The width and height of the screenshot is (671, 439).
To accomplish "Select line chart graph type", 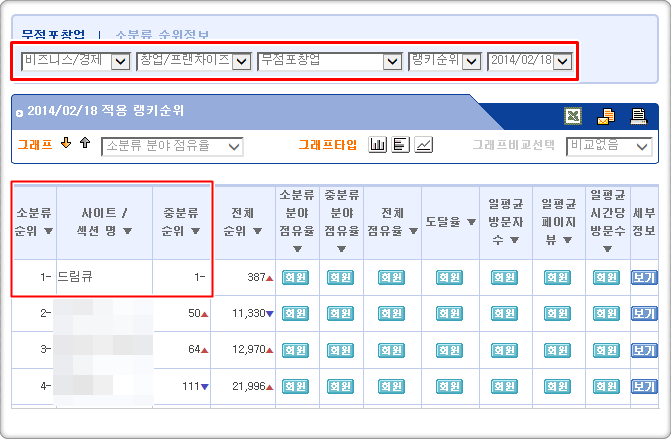I will point(423,145).
